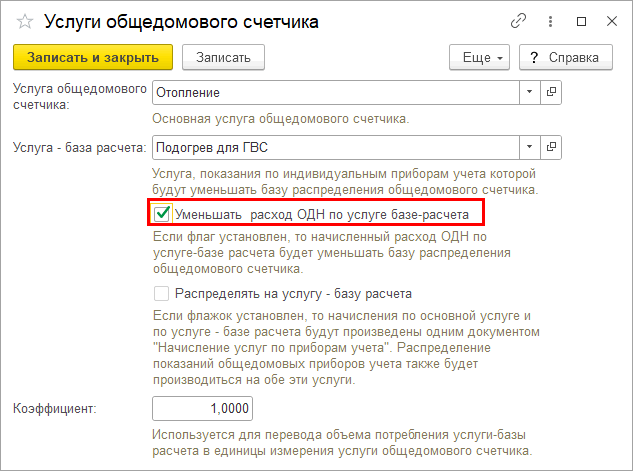
Task: Save with the Записать button
Action: point(223,57)
